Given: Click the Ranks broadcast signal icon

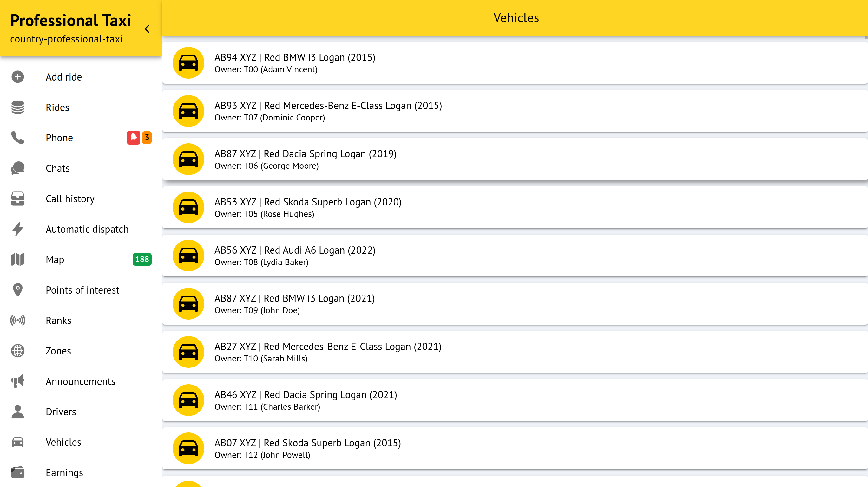Looking at the screenshot, I should (x=17, y=320).
